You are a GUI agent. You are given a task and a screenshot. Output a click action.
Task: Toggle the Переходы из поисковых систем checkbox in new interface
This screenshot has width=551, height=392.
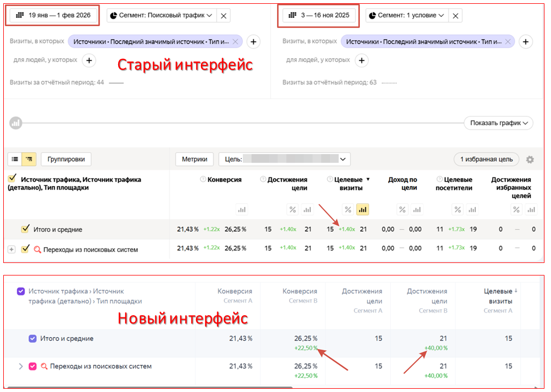(x=33, y=366)
